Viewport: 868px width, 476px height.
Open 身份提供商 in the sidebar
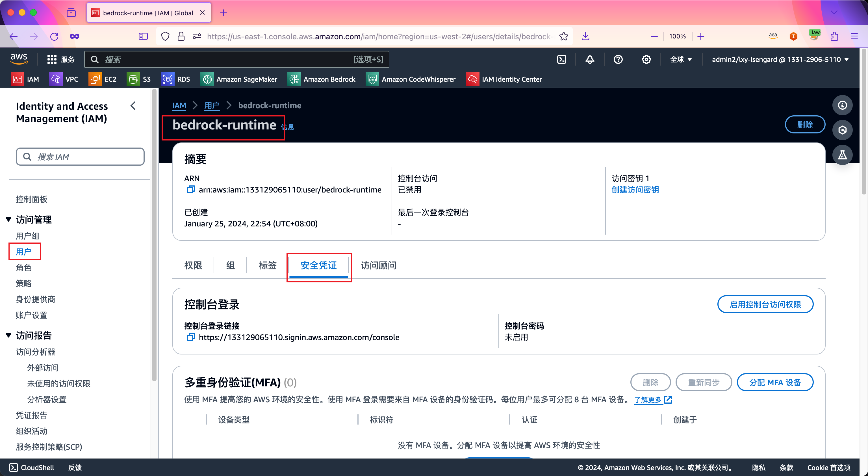pyautogui.click(x=35, y=299)
